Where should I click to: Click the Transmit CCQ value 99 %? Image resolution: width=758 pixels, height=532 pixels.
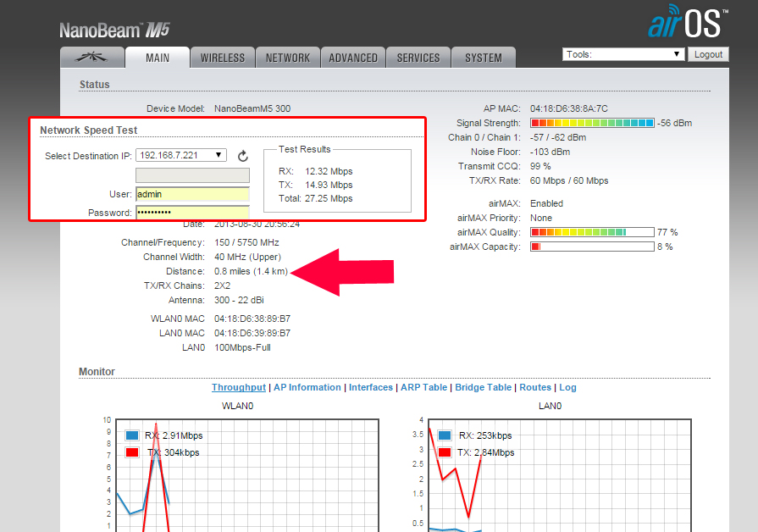coord(540,166)
